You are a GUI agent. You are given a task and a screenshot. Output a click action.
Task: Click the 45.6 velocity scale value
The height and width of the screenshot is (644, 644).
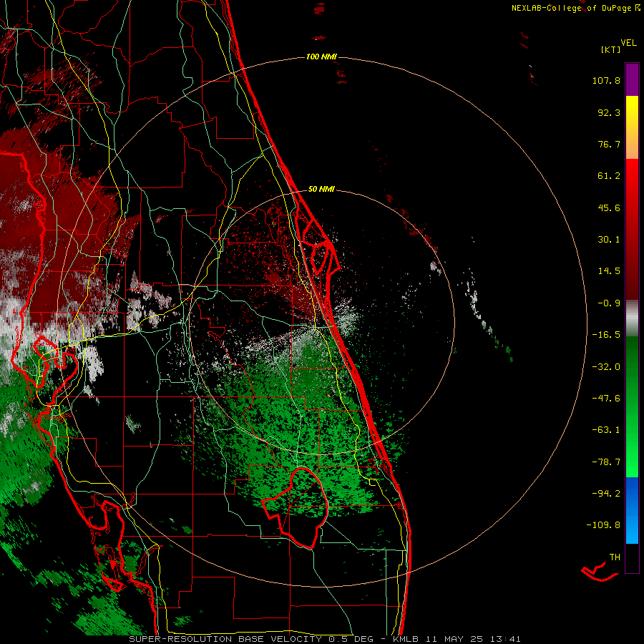tap(609, 208)
